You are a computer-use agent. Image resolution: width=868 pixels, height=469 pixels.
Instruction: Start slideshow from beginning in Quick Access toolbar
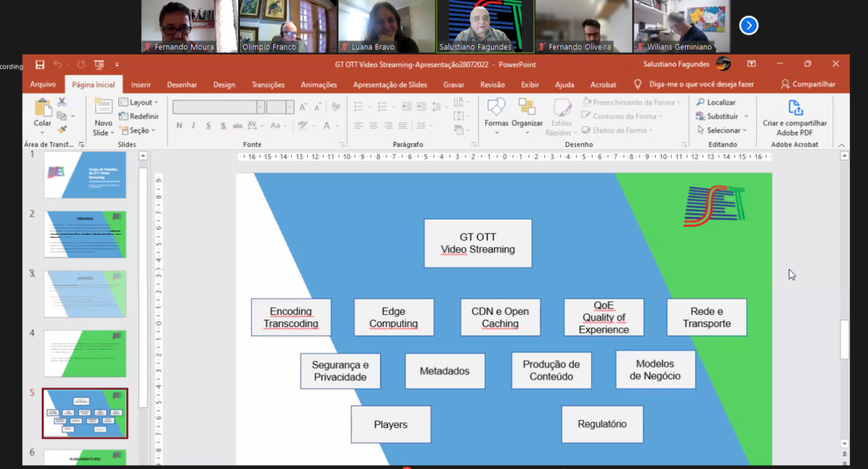coord(99,65)
